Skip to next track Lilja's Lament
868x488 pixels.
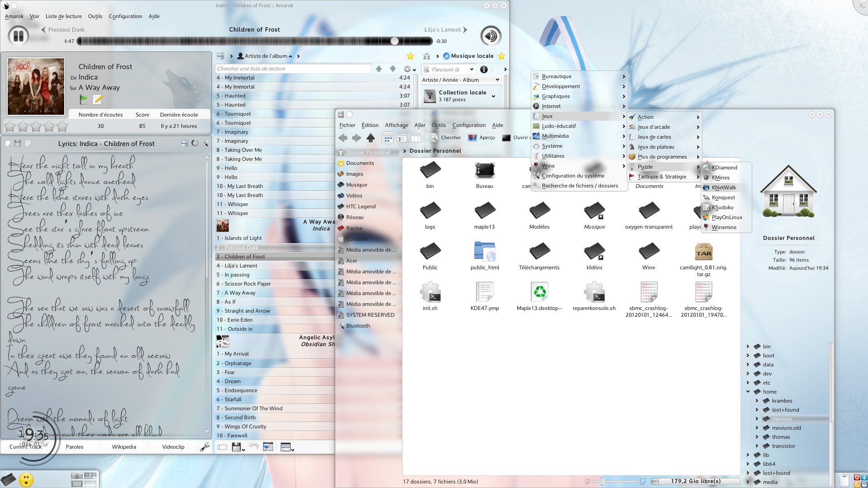coord(446,30)
